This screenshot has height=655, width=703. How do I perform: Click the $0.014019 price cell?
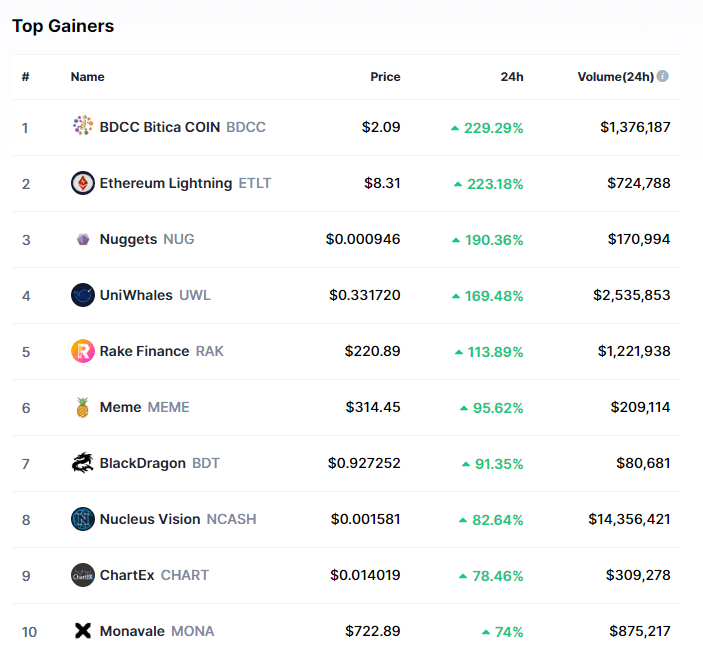pos(365,575)
